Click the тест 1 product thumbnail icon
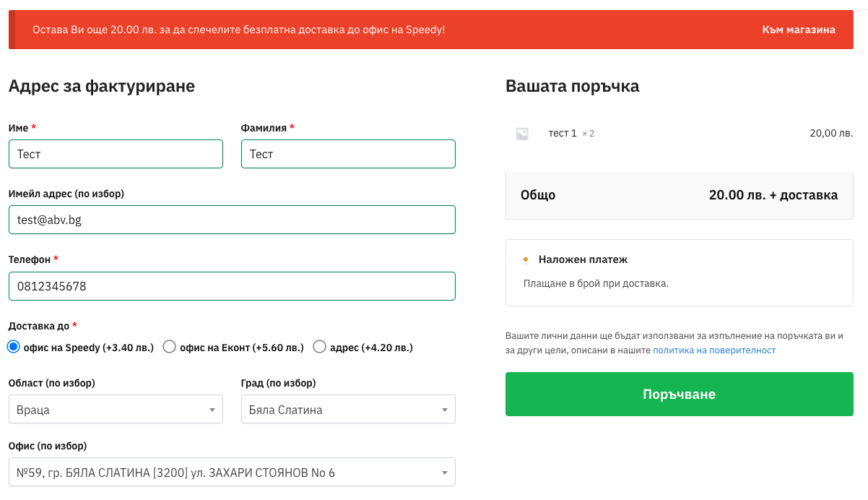868x500 pixels. 522,134
